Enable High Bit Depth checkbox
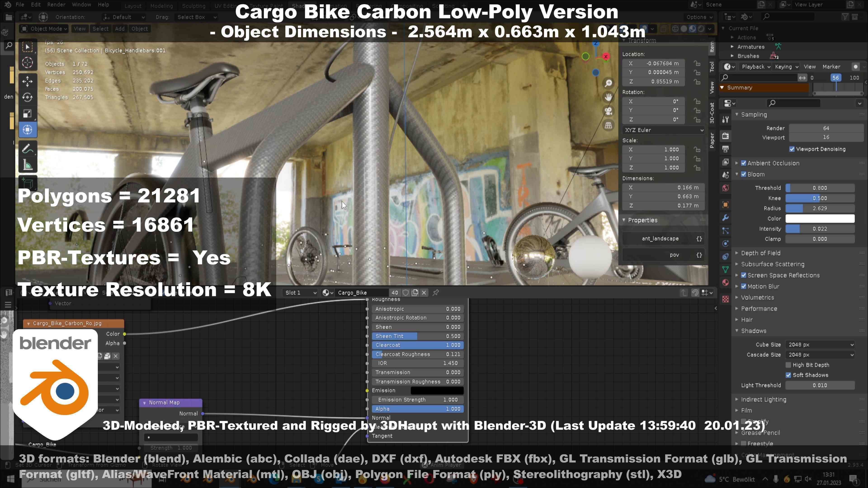The image size is (868, 488). point(788,365)
